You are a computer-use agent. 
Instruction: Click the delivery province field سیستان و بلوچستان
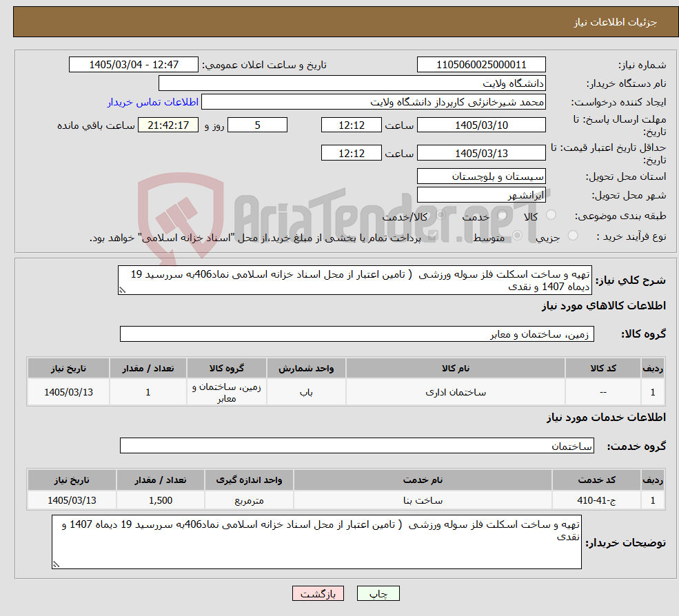481,176
